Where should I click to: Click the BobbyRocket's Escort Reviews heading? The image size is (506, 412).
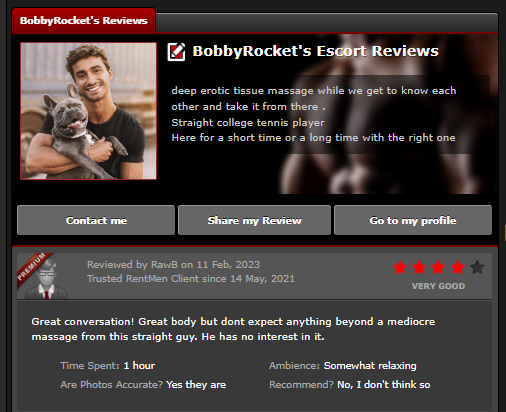click(315, 51)
